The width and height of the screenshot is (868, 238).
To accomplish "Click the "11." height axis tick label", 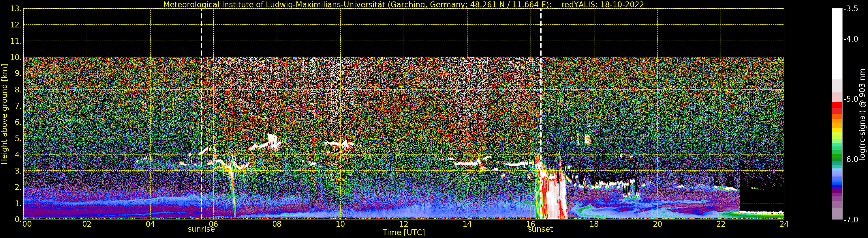I will coord(16,42).
